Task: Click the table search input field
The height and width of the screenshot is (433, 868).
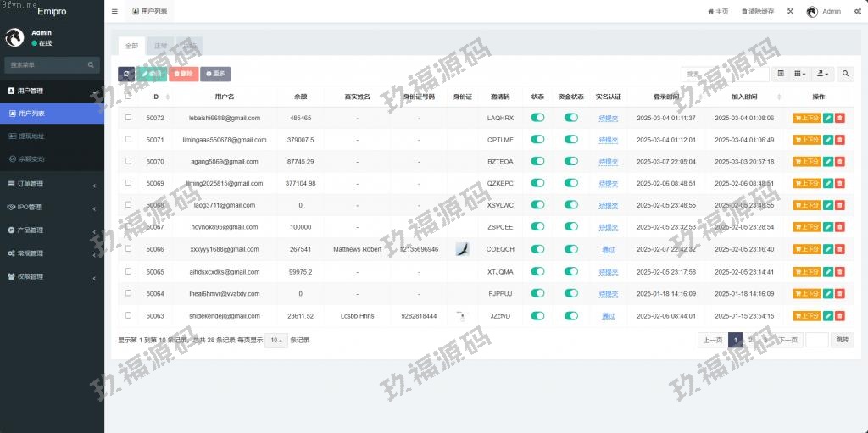Action: (x=725, y=75)
